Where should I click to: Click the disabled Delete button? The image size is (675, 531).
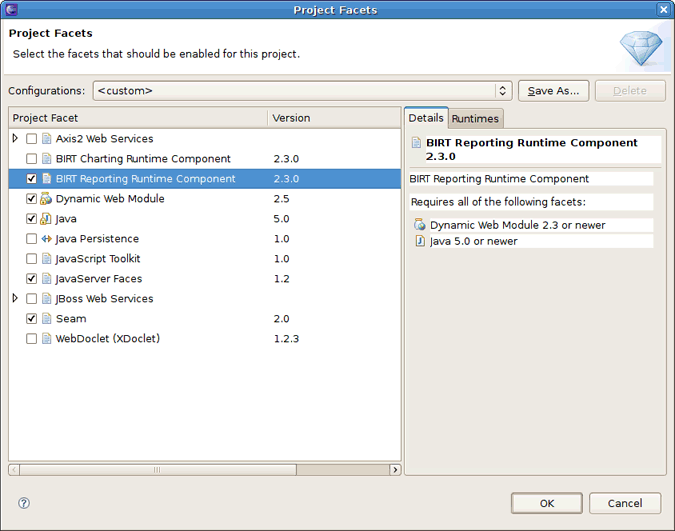(630, 91)
